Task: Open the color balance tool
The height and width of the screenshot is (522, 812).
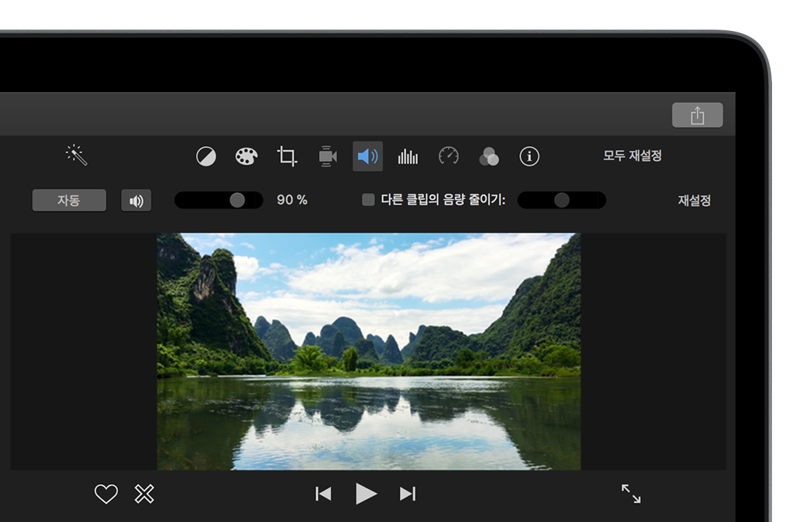Action: pyautogui.click(x=206, y=156)
